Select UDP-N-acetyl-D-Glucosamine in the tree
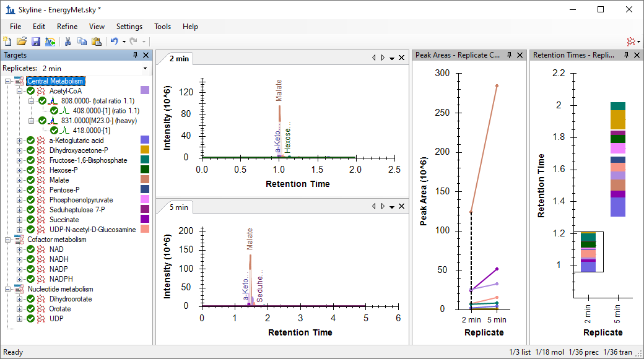644x359 pixels. point(93,230)
